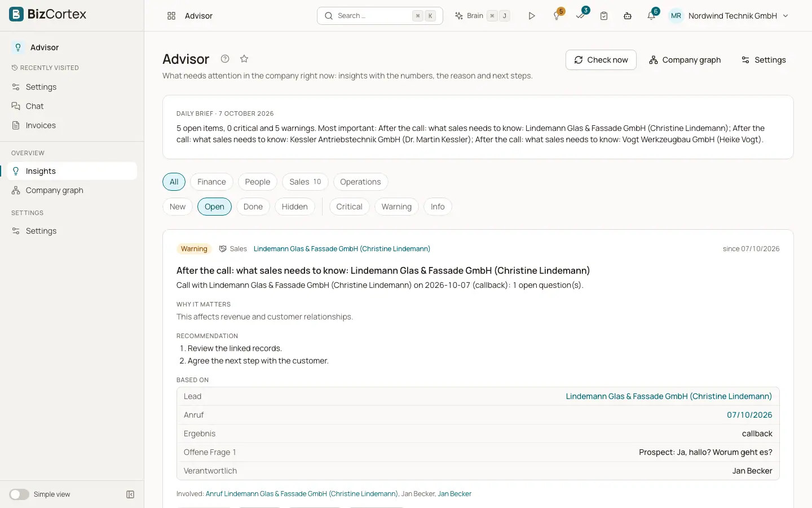Show Done insights

253,207
